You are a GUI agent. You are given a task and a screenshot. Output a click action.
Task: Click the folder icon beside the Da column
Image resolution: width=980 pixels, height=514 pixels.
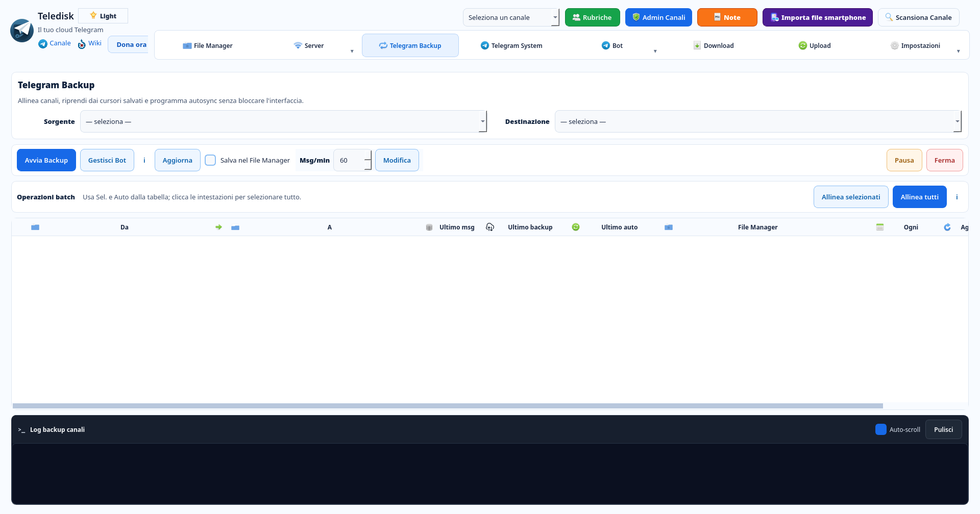click(35, 227)
